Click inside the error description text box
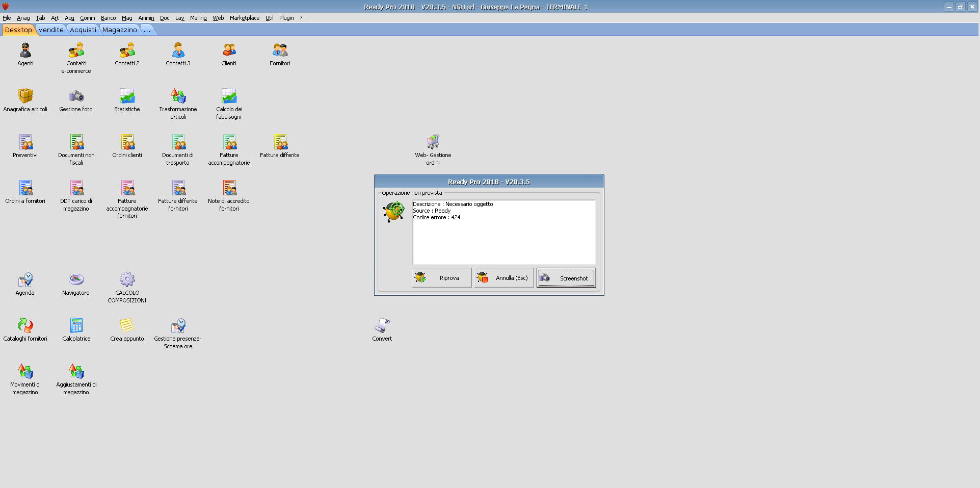 point(504,232)
